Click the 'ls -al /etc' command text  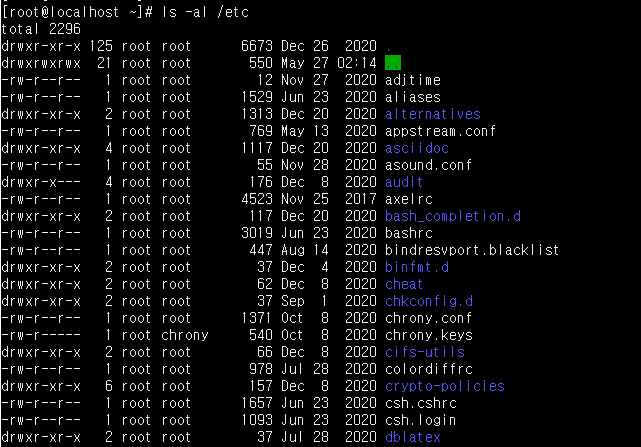[x=205, y=12]
